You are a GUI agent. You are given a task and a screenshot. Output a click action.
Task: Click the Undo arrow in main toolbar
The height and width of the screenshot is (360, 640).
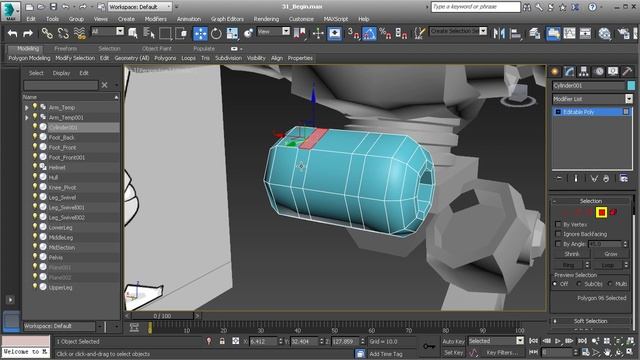(13, 33)
